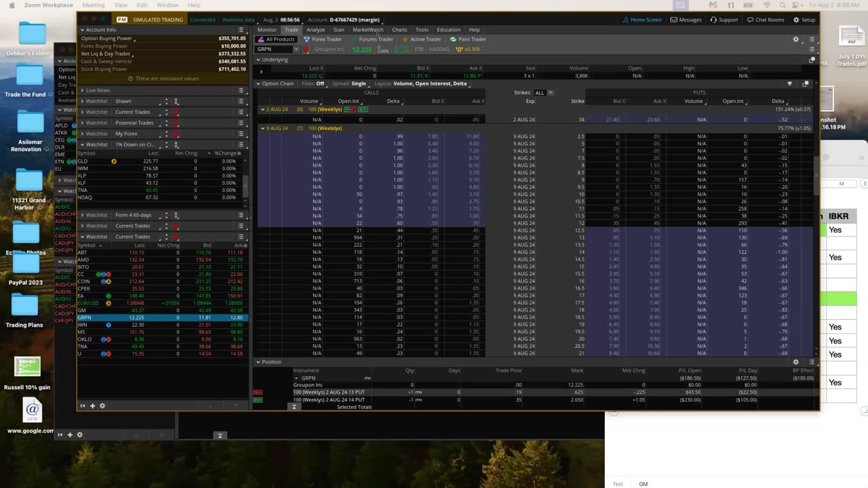Screen dimensions: 868x488
Task: Open Debbie's Folder on desktop
Action: (27, 39)
